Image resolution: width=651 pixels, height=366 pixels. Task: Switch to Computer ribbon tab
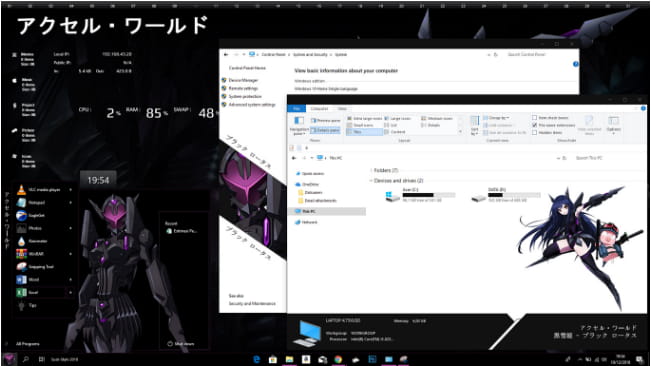319,109
